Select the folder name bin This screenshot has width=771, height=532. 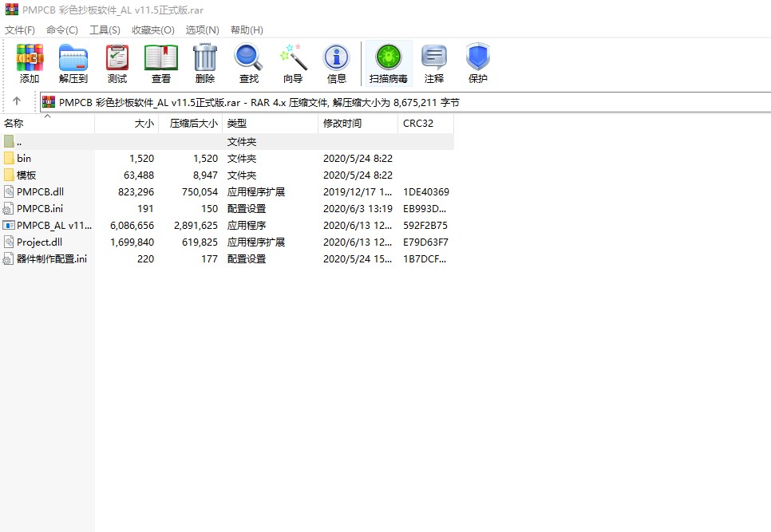pyautogui.click(x=24, y=158)
